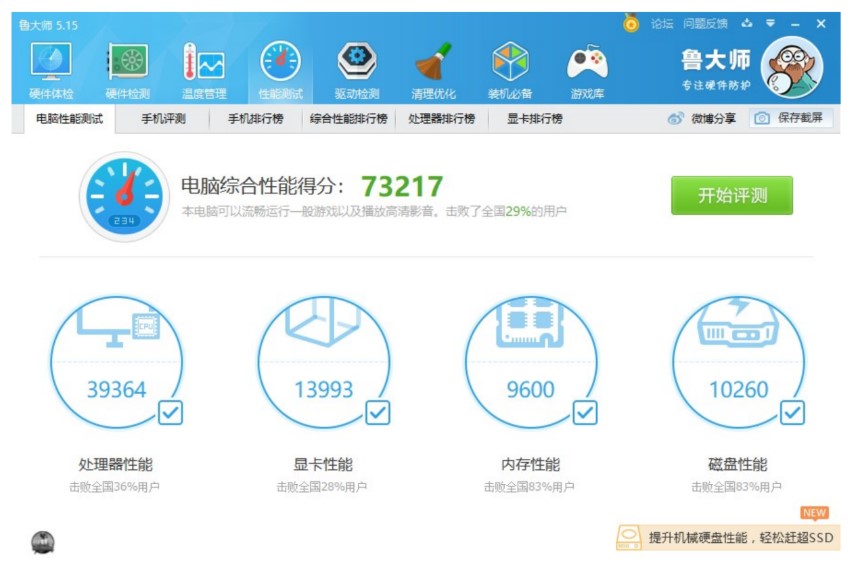Screen dimensions: 858x574
Task: Click the 处理器性能 label
Action: pyautogui.click(x=115, y=465)
